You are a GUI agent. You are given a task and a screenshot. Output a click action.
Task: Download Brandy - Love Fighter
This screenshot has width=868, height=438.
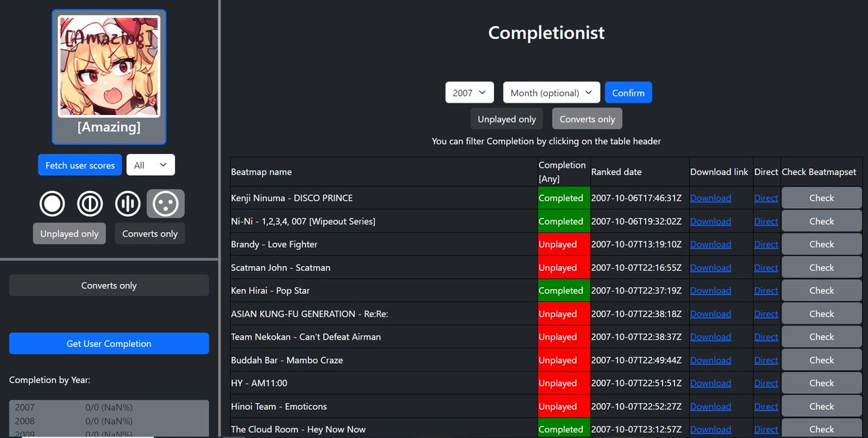pos(710,244)
